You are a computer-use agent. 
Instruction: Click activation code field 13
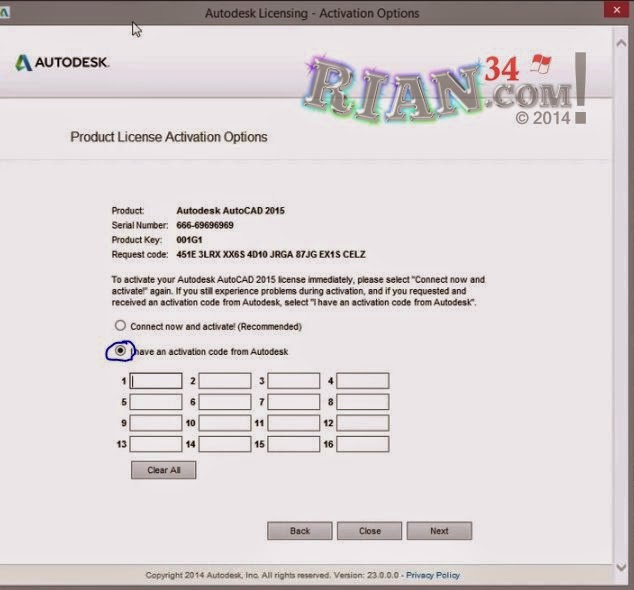coord(156,444)
